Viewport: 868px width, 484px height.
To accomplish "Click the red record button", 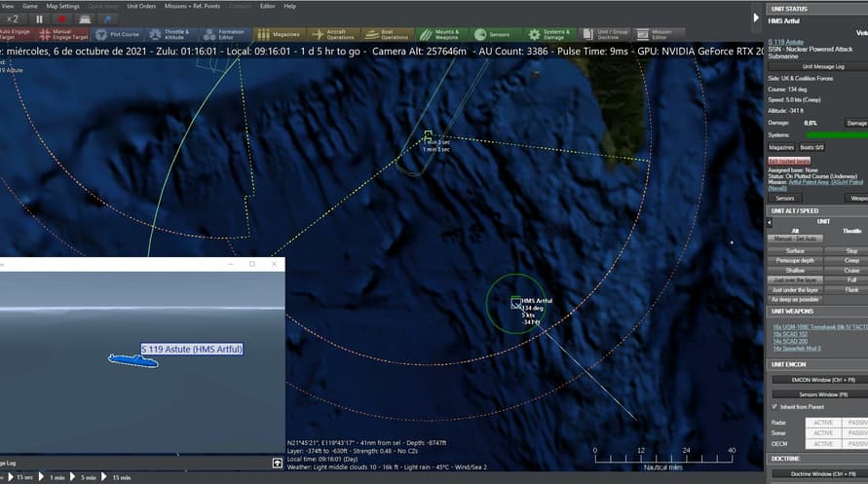I will (61, 19).
